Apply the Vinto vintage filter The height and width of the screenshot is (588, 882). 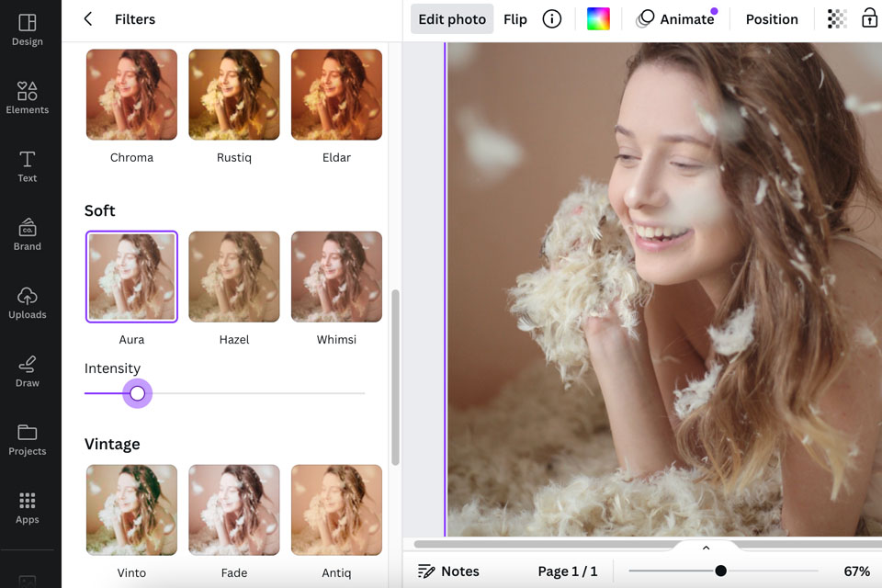(x=131, y=510)
